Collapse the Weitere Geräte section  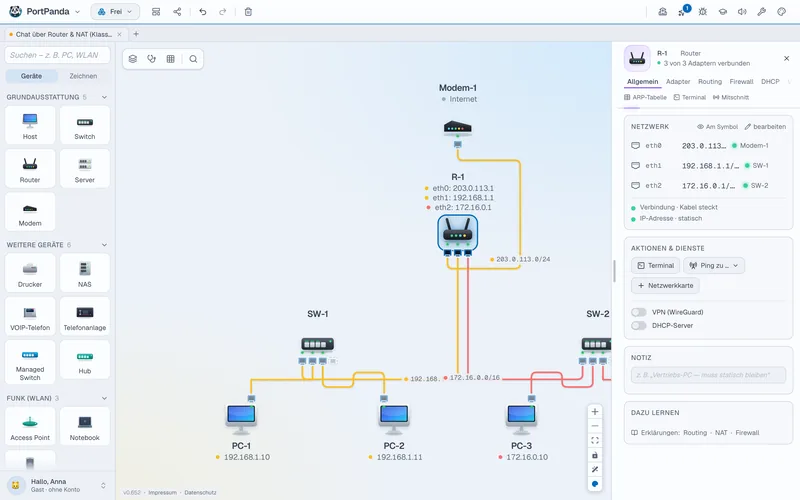(x=104, y=245)
